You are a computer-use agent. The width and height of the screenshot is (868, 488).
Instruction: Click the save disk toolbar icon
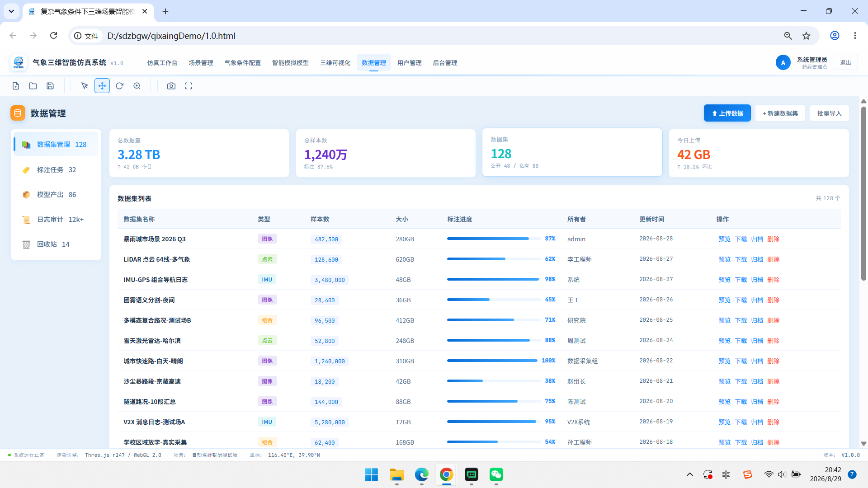50,86
